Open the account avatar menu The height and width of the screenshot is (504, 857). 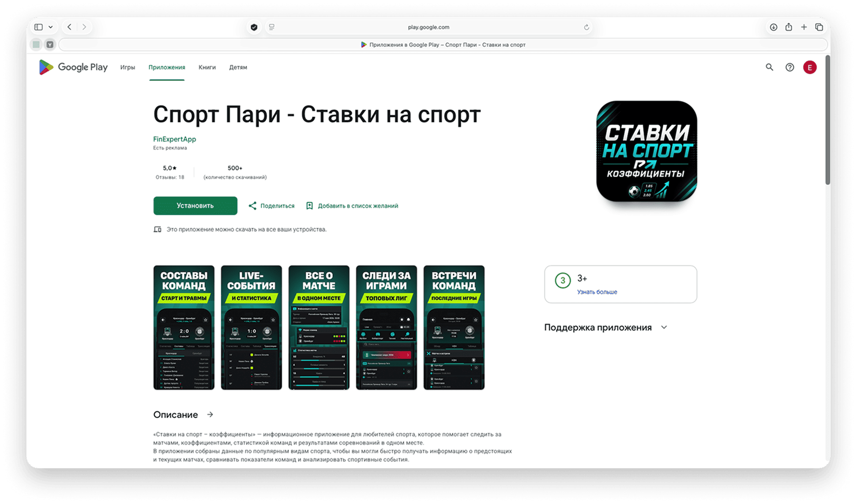810,67
